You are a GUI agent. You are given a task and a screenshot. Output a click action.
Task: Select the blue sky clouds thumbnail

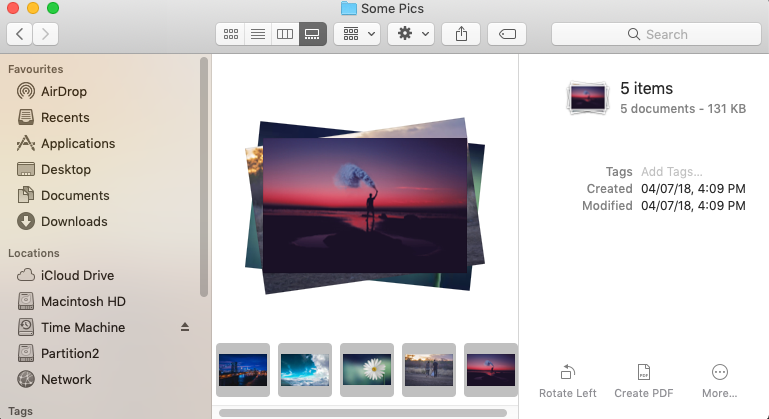pyautogui.click(x=305, y=370)
